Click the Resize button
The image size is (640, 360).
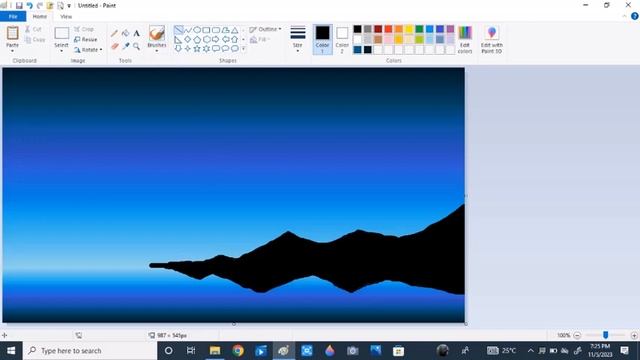click(86, 40)
